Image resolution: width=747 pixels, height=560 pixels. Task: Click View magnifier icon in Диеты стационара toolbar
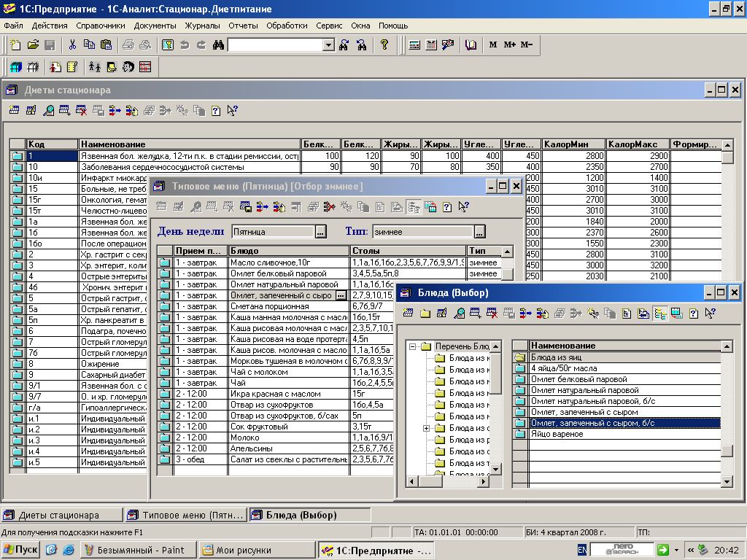[x=48, y=111]
